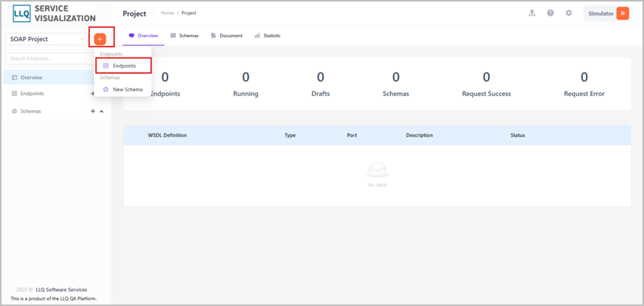Open the Simulator user profile menu
Viewport: 644px width, 306px height.
point(607,13)
